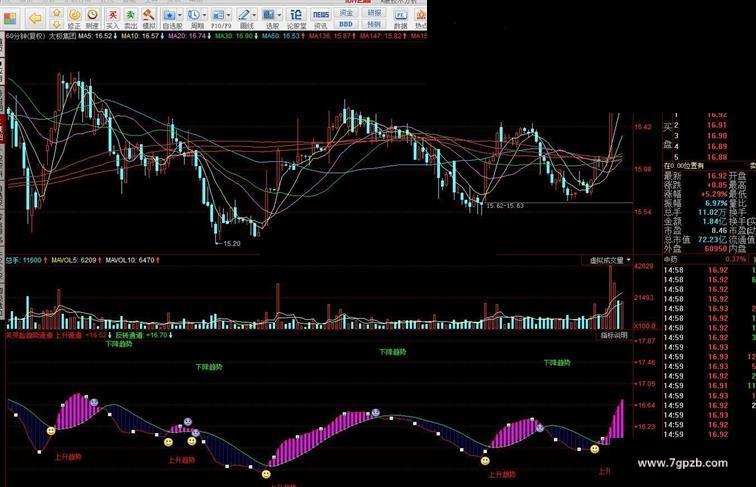Click order book level 3 price 16.90
Screen dimensions: 756x487
717,136
